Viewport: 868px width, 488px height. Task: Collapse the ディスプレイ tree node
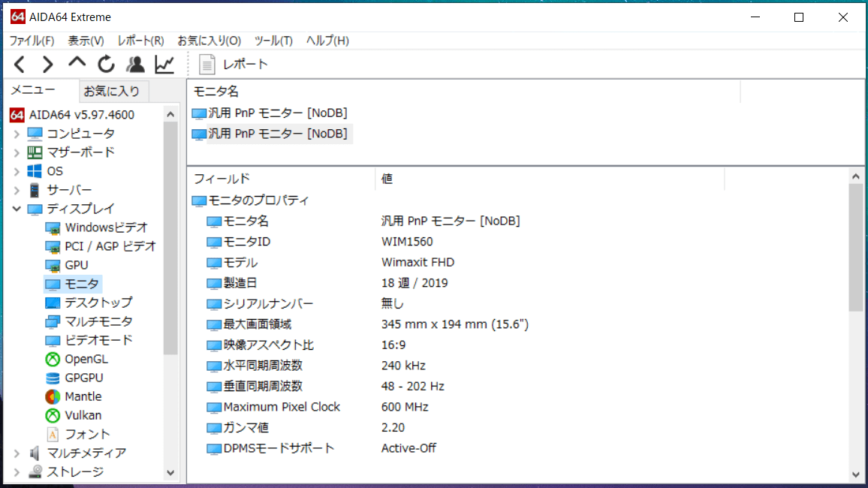coord(17,209)
